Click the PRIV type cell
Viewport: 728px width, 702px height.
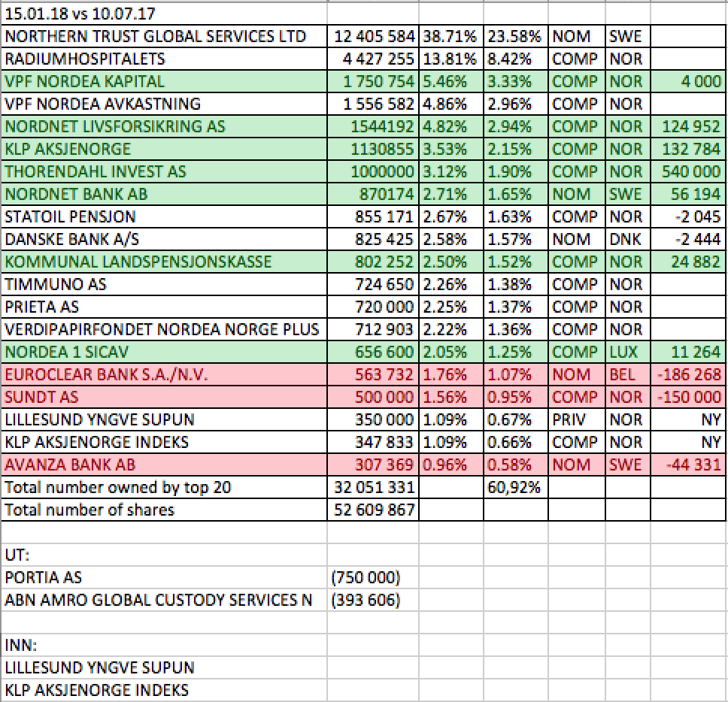pyautogui.click(x=577, y=419)
